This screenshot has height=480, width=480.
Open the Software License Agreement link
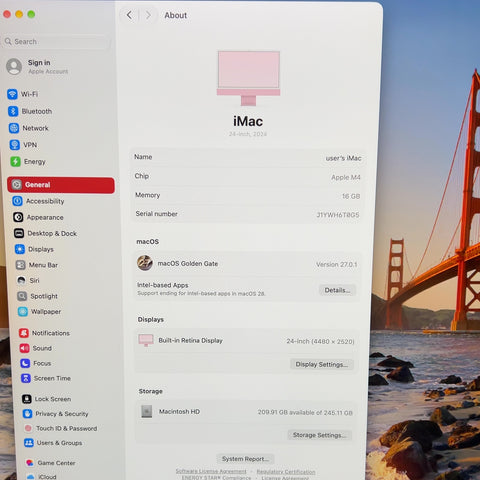[x=211, y=471]
